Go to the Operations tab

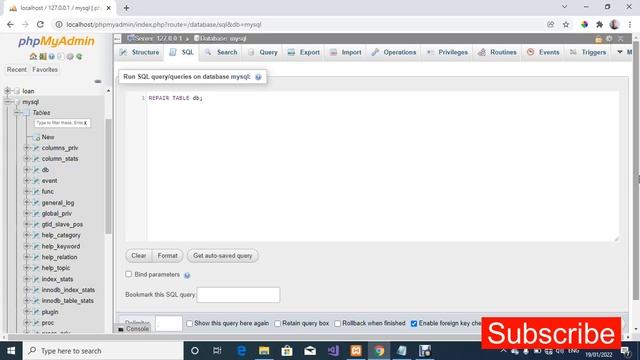[394, 52]
